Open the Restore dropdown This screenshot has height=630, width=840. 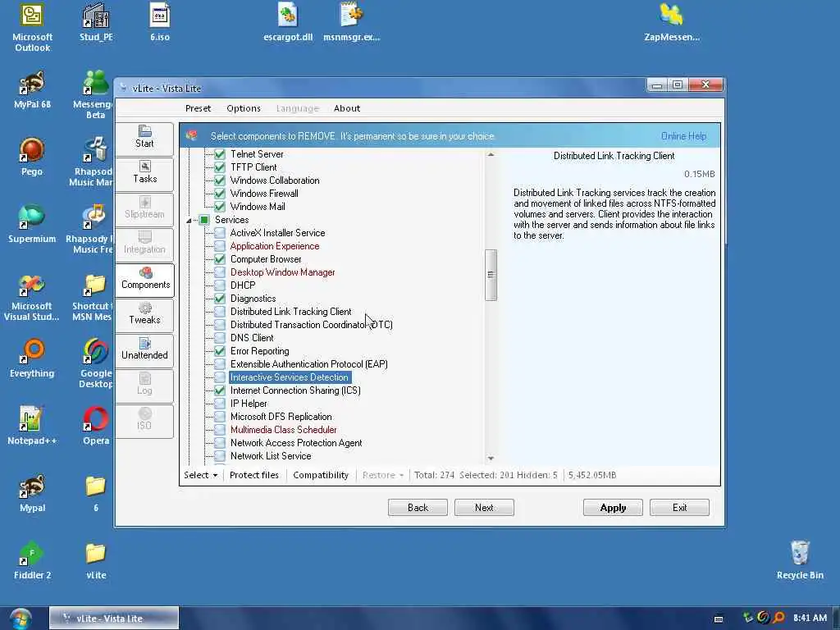click(x=382, y=475)
